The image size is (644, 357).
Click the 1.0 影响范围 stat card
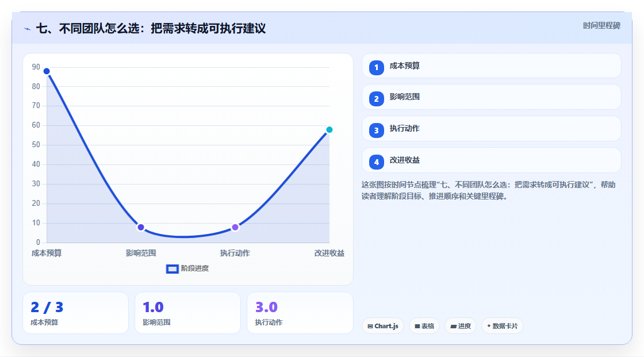(x=187, y=313)
